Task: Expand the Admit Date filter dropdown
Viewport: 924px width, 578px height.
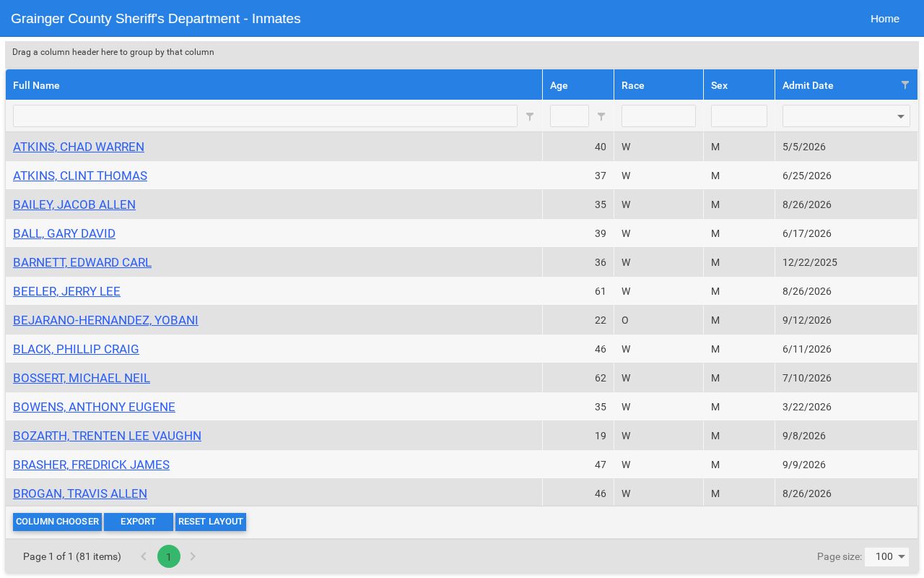Action: click(901, 116)
